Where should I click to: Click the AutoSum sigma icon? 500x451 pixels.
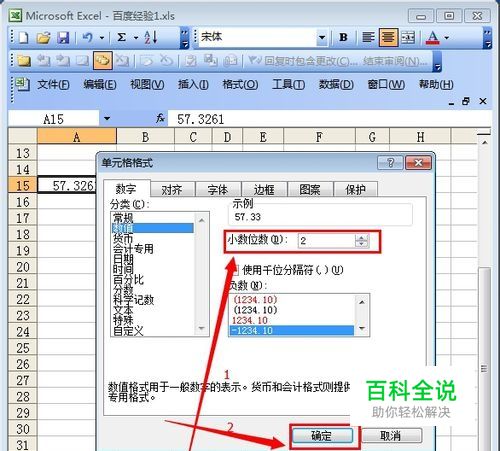[x=121, y=37]
